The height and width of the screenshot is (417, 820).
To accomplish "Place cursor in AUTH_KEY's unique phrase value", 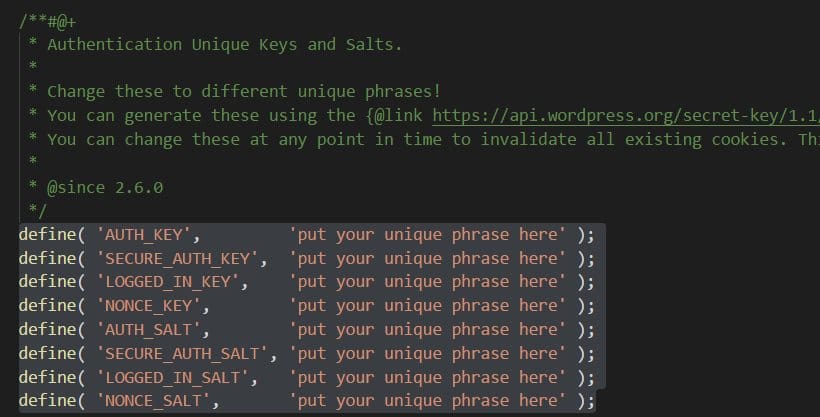I will pos(427,235).
